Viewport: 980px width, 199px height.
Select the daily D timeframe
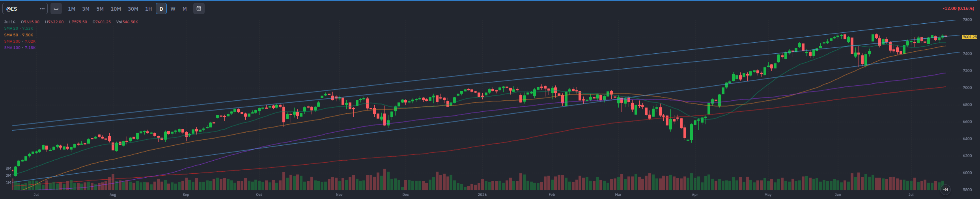click(161, 8)
